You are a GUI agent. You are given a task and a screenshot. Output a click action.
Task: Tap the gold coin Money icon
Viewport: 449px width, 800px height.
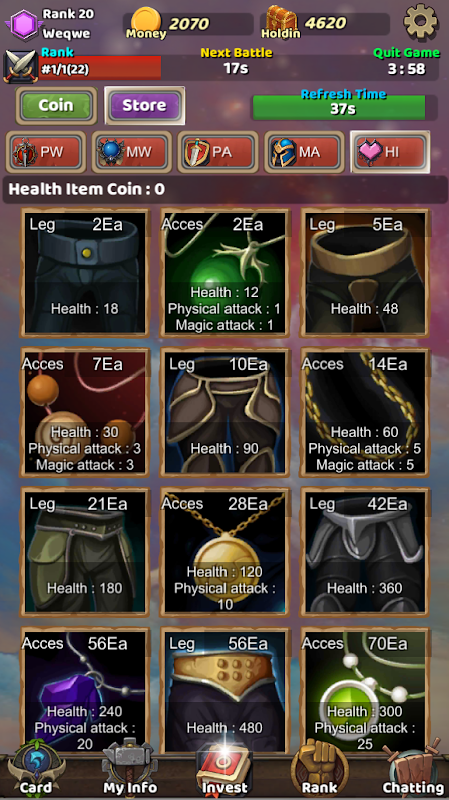(146, 23)
